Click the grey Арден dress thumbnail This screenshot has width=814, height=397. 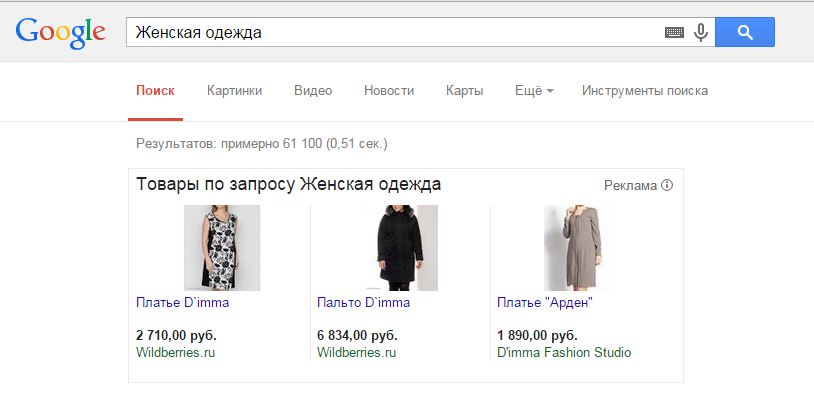[x=580, y=248]
